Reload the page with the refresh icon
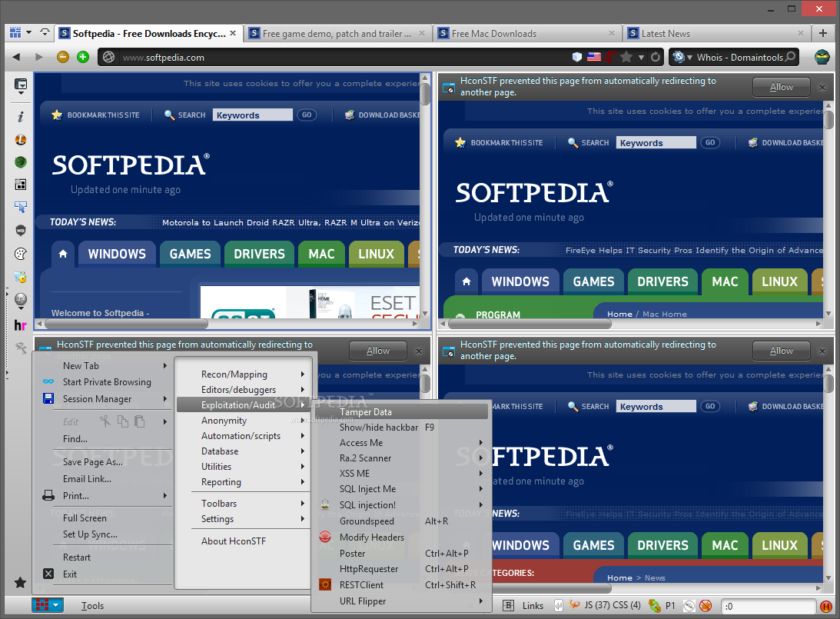This screenshot has width=840, height=619. [x=656, y=57]
